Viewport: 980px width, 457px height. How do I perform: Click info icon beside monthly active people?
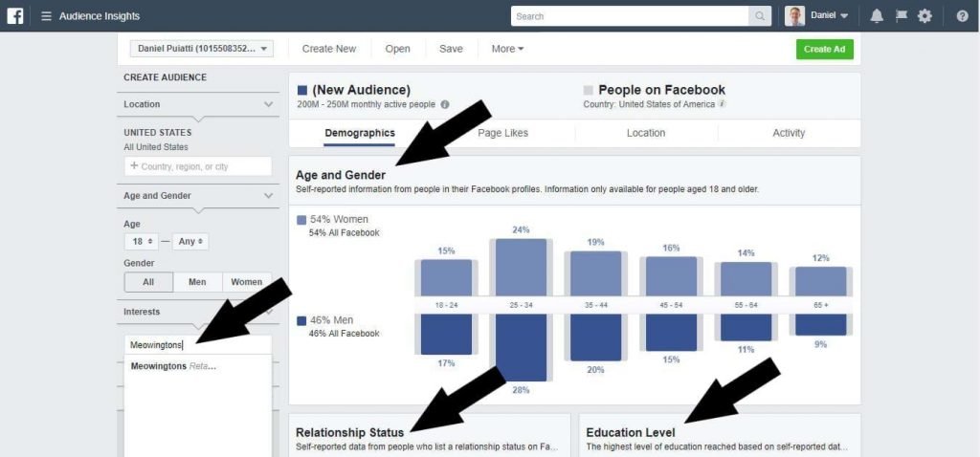[x=445, y=104]
